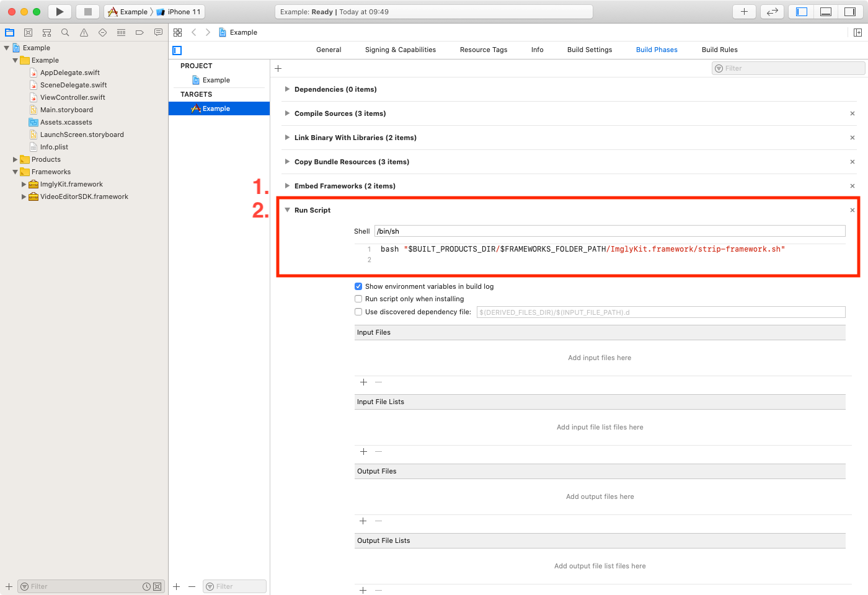Switch to the Build Rules tab
The image size is (868, 595).
[x=720, y=50]
